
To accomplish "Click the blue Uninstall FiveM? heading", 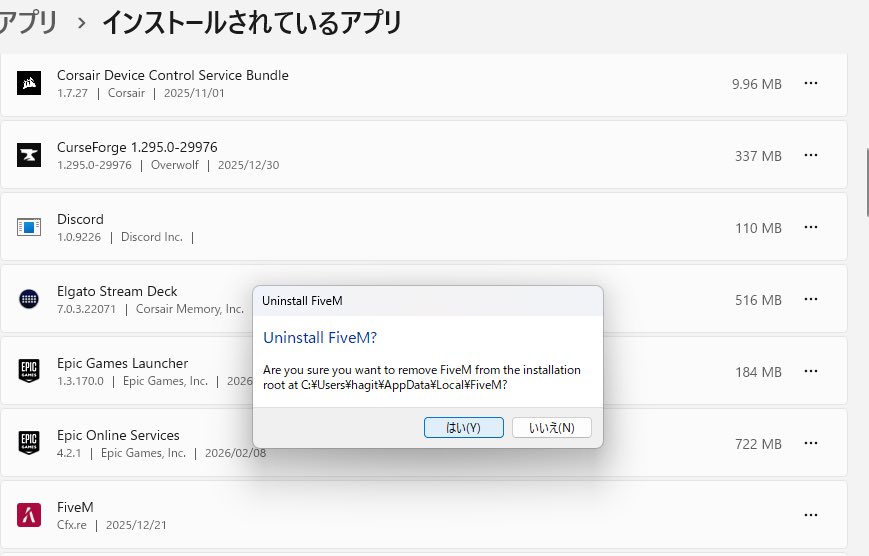I will click(x=320, y=338).
